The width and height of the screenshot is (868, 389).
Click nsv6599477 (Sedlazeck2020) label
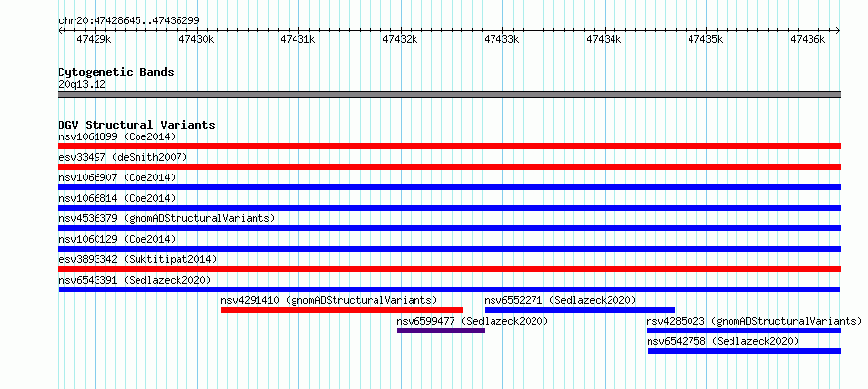(x=472, y=321)
